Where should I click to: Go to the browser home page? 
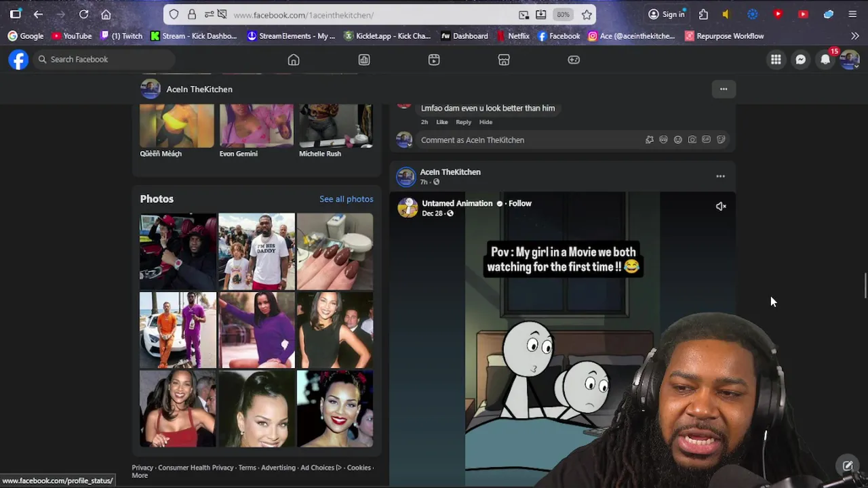106,14
